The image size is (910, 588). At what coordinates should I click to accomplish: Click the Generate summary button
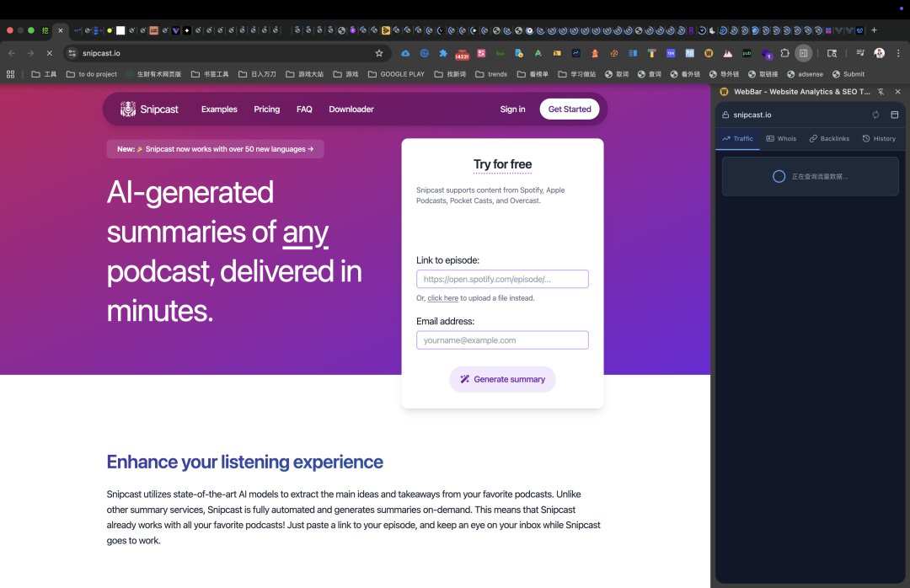pos(502,379)
